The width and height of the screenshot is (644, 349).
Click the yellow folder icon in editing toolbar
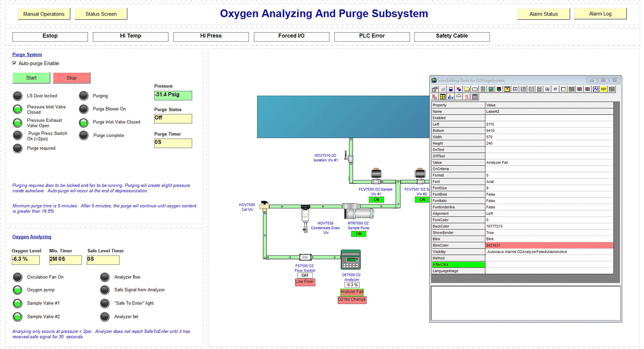point(467,89)
